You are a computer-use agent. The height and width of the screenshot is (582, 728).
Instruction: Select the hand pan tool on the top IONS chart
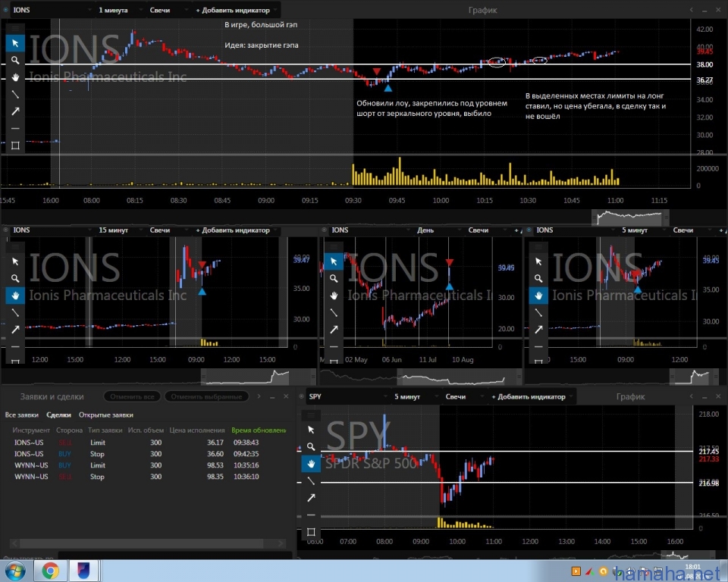(15, 77)
